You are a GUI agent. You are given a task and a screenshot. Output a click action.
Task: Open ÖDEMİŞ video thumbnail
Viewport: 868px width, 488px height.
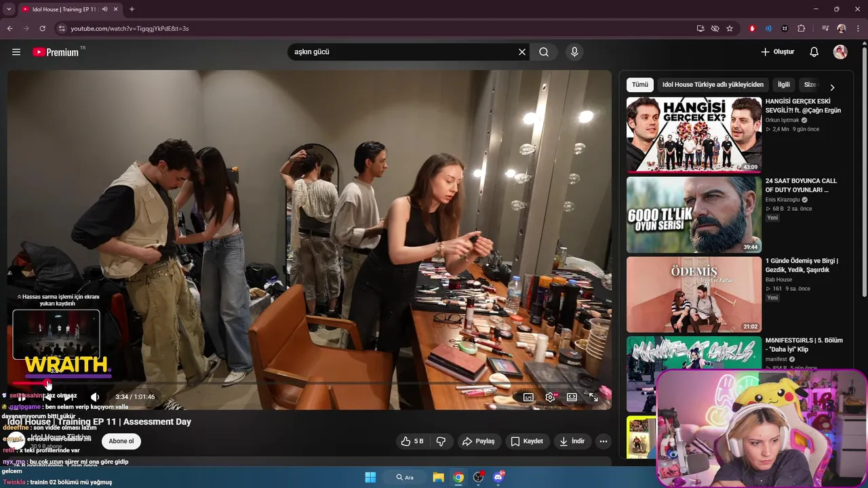694,294
